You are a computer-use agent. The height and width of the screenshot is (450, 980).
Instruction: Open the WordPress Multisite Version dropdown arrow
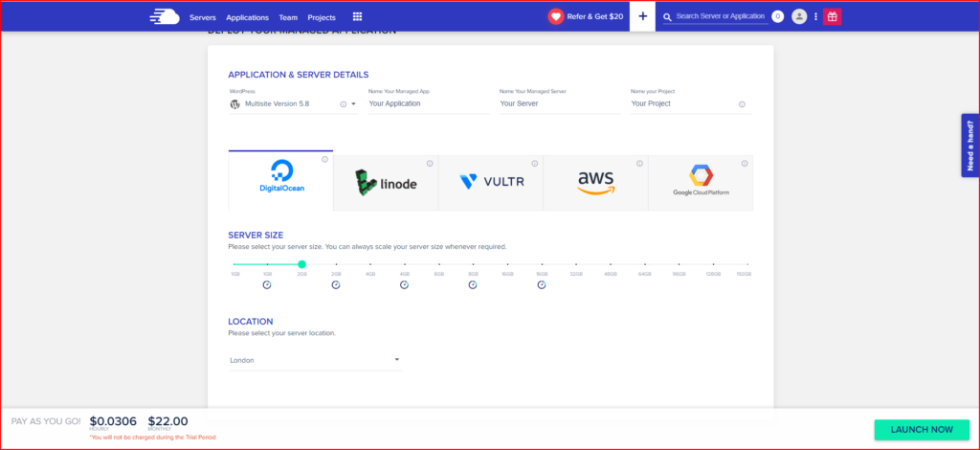[x=354, y=104]
